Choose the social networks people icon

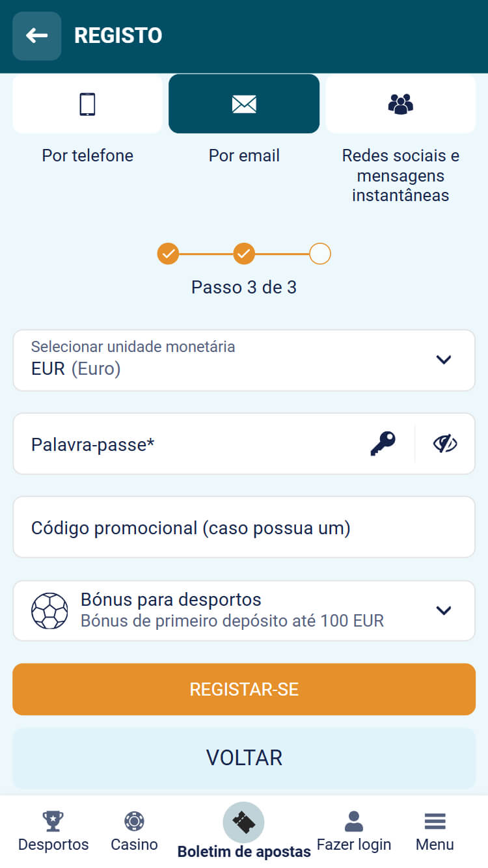click(x=400, y=104)
